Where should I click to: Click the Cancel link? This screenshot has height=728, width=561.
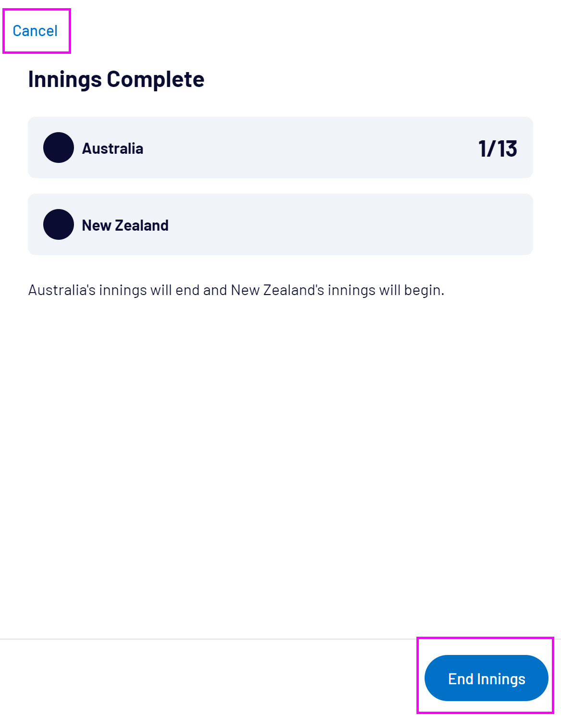coord(35,31)
